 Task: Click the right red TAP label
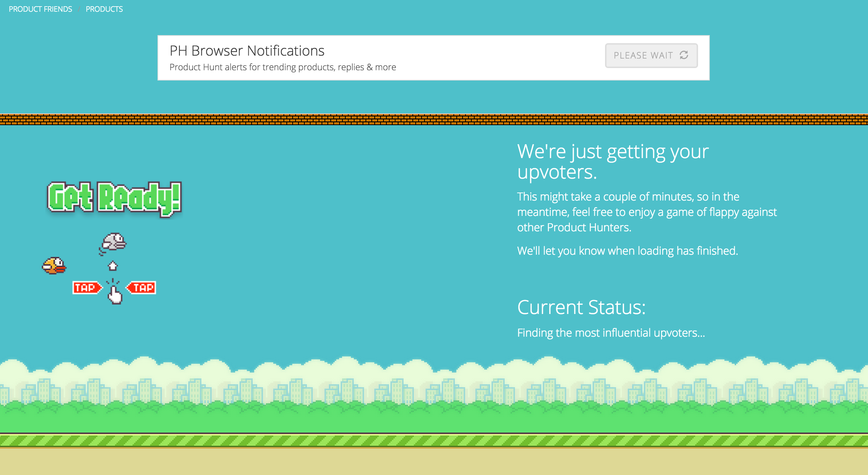[x=141, y=288]
